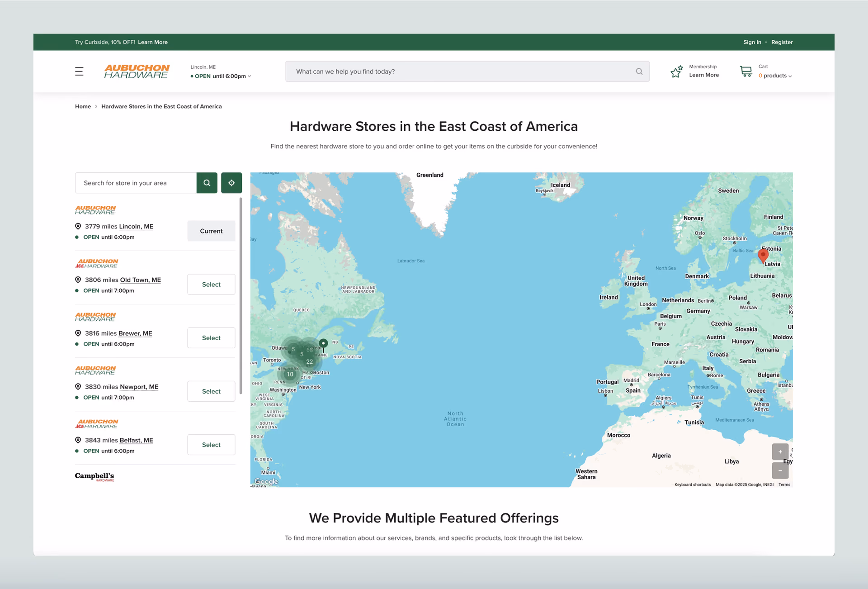Open the shopping cart icon

[x=746, y=71]
